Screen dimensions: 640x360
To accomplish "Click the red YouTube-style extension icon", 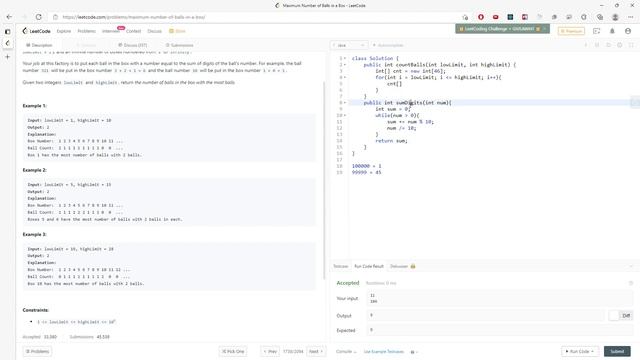I will [496, 17].
